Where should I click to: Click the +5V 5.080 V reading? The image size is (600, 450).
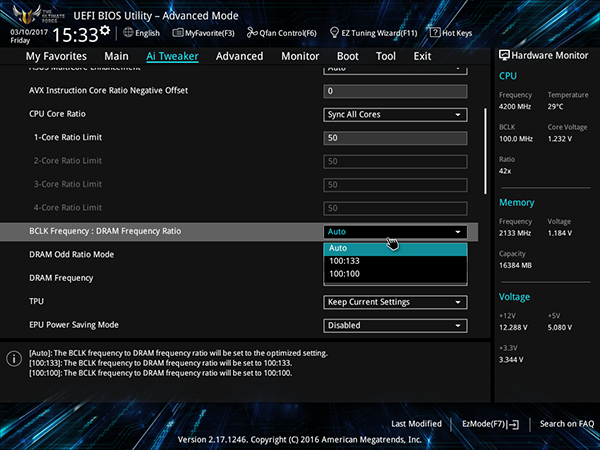(559, 328)
